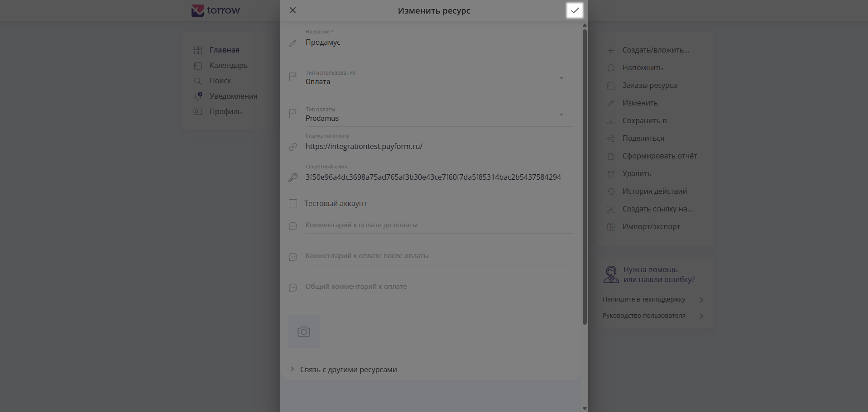
Task: Click the torrow logo
Action: tap(216, 10)
